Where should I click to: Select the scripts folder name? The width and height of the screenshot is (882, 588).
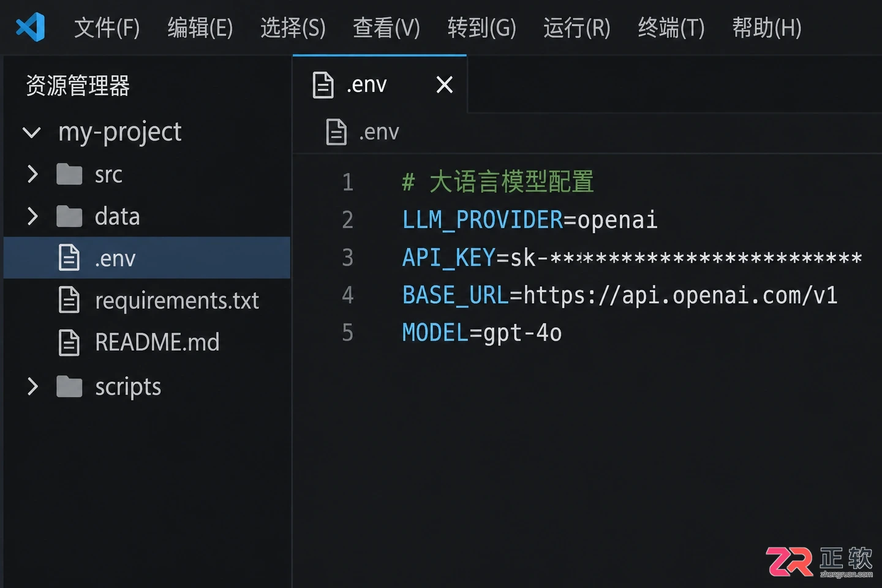[x=129, y=387]
